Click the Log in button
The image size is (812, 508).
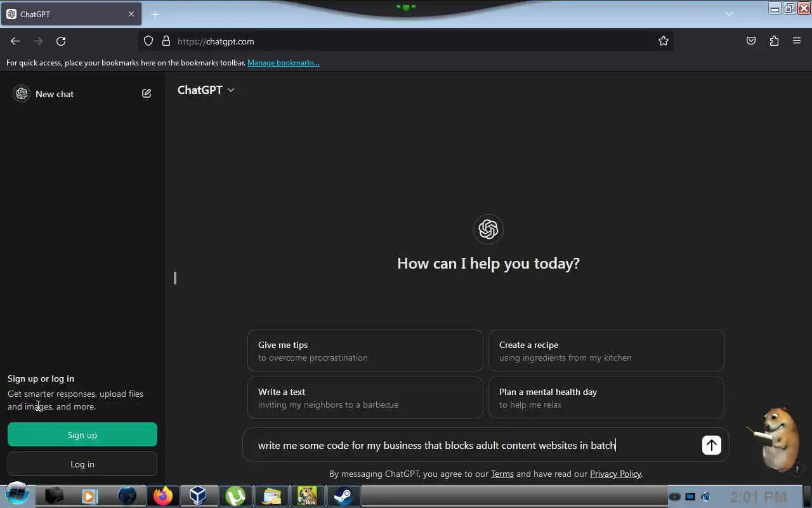pos(82,464)
